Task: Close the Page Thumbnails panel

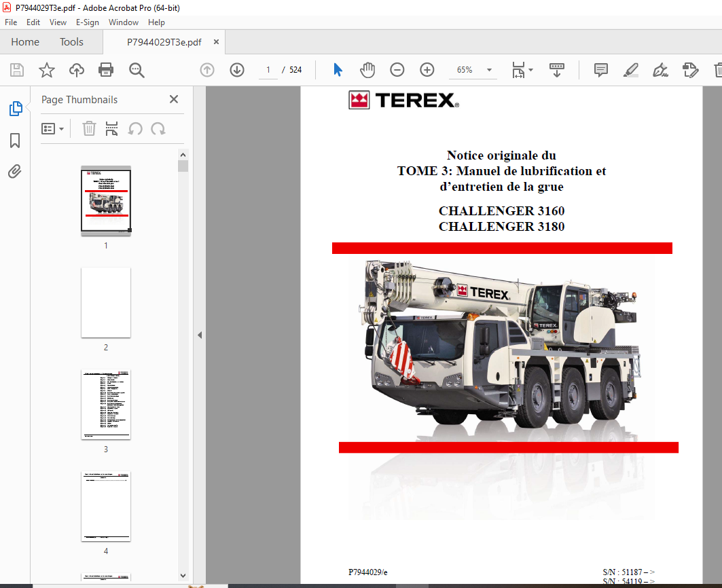Action: [x=174, y=99]
